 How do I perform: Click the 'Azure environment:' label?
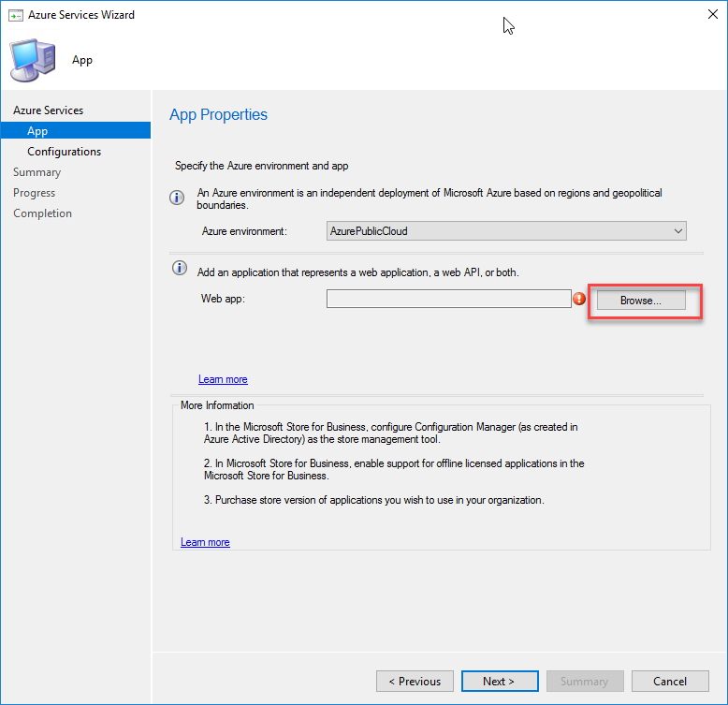[x=244, y=231]
